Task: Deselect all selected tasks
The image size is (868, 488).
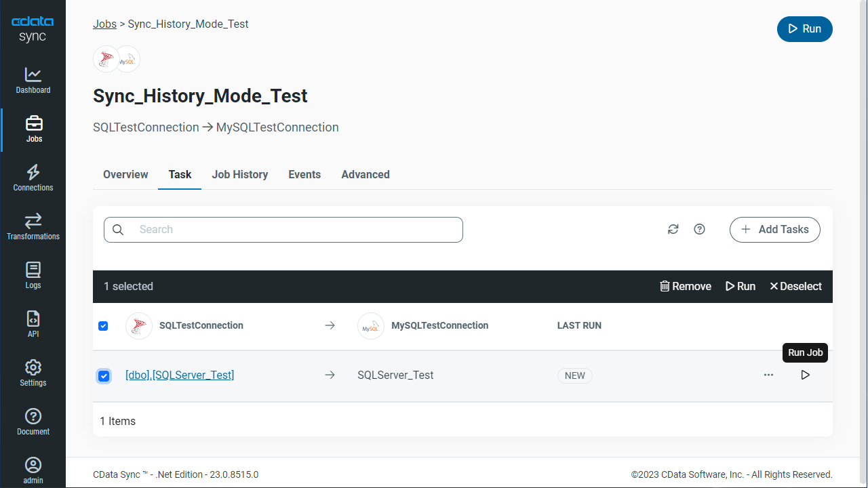Action: pyautogui.click(x=795, y=286)
